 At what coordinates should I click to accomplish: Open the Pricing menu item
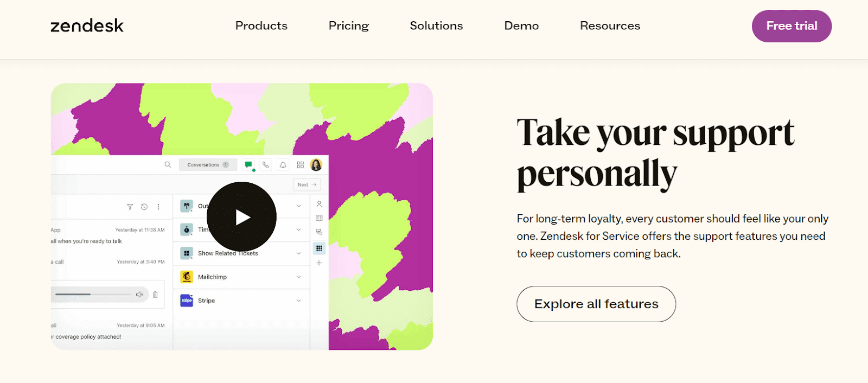pos(348,26)
